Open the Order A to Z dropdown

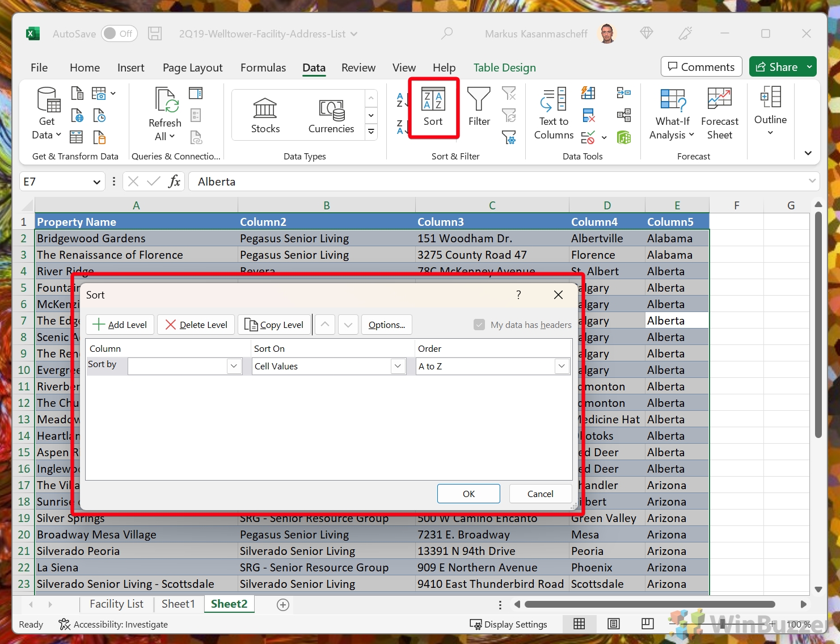click(x=562, y=366)
